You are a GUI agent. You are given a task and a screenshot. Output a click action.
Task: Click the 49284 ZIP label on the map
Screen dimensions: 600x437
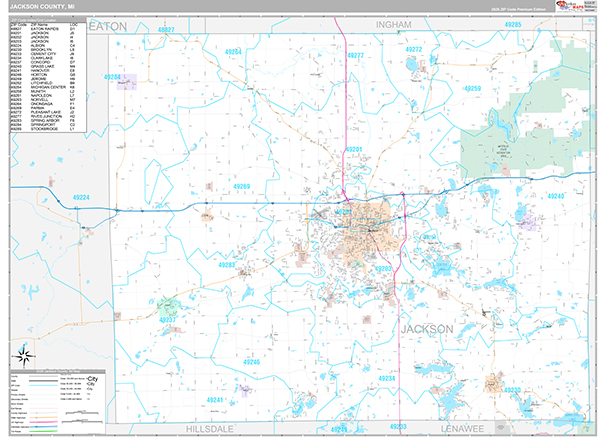coord(112,77)
